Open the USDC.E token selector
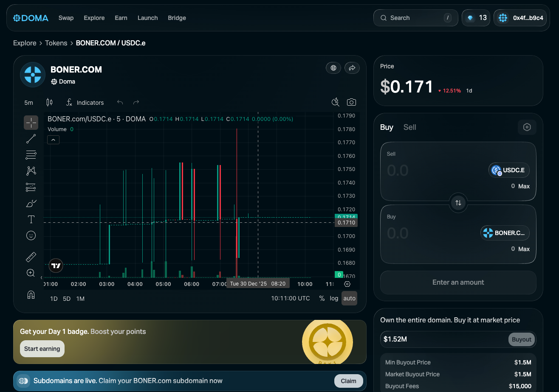This screenshot has width=559, height=392. tap(509, 170)
